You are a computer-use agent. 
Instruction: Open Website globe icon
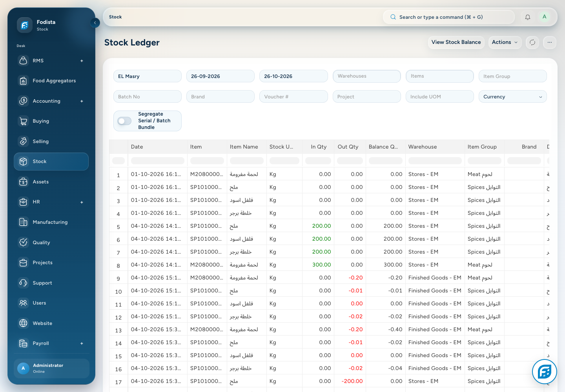[x=24, y=323]
